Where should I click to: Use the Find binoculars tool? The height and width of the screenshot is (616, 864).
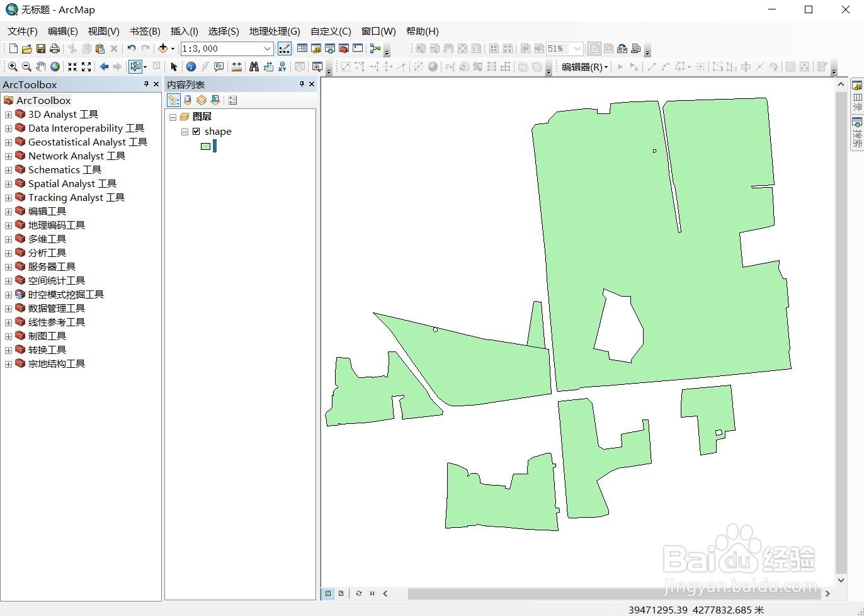tap(254, 66)
